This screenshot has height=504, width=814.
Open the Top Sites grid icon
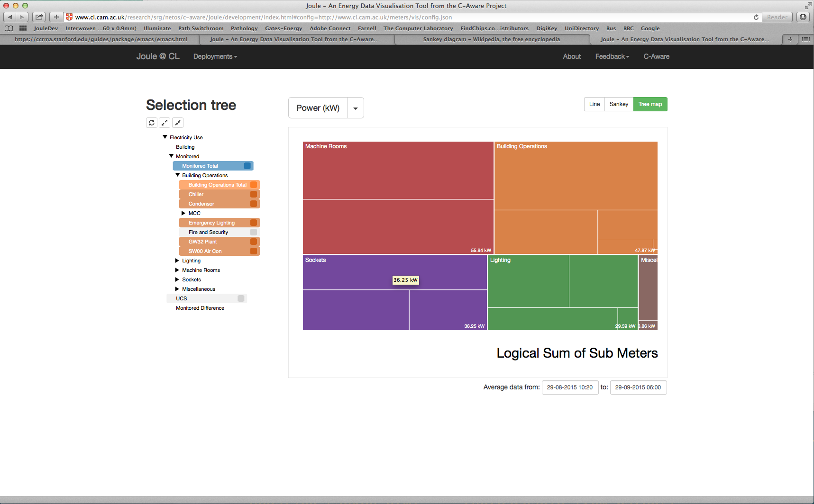coord(23,28)
